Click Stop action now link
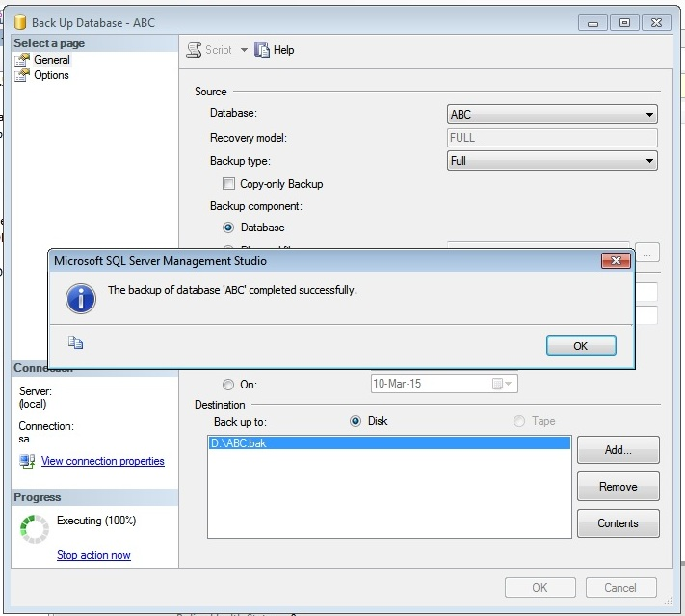Screen dimensions: 685x616 click(93, 555)
